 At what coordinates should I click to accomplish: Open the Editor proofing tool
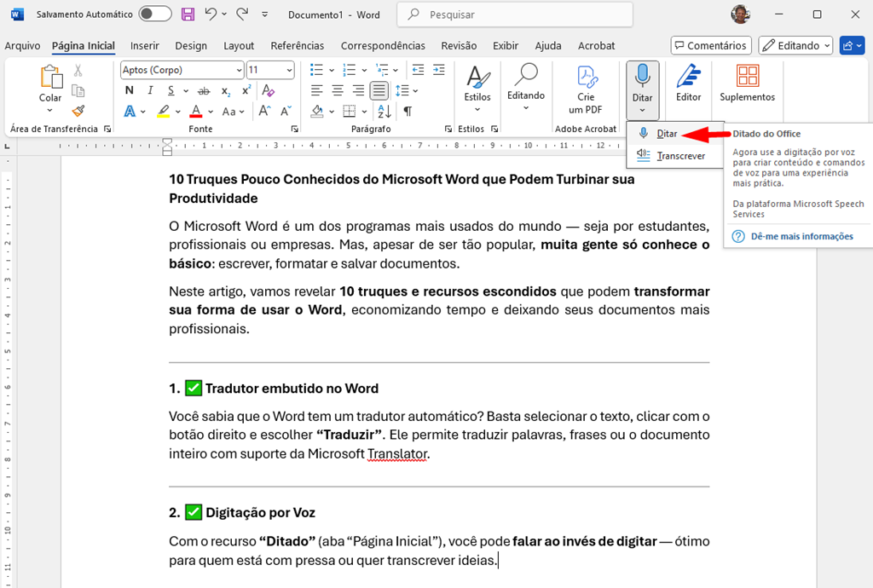coord(688,84)
